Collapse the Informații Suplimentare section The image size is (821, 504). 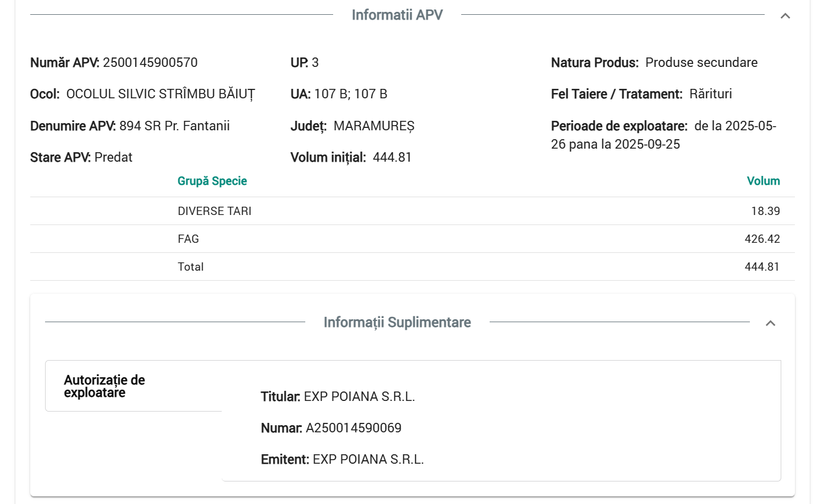pos(771,323)
